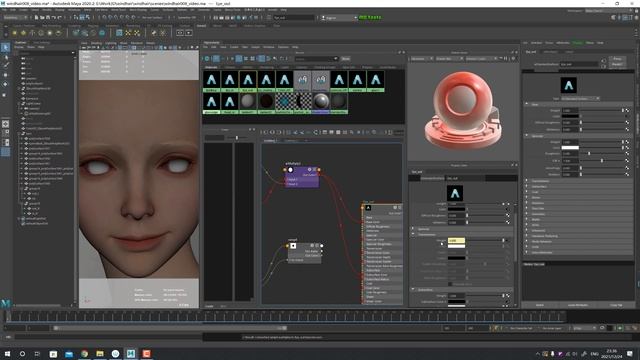
Task: Activate the Scale tool in left toolbox
Action: (5, 95)
